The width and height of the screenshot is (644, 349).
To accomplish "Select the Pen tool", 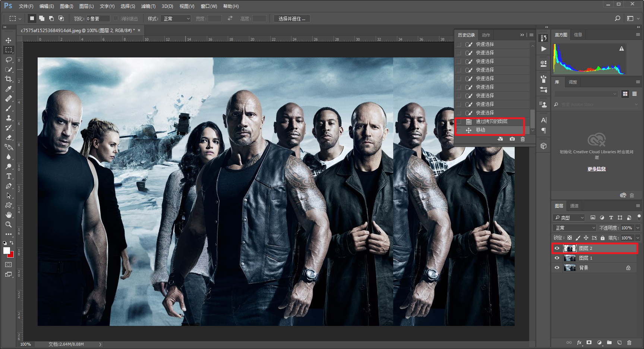I will pyautogui.click(x=8, y=186).
